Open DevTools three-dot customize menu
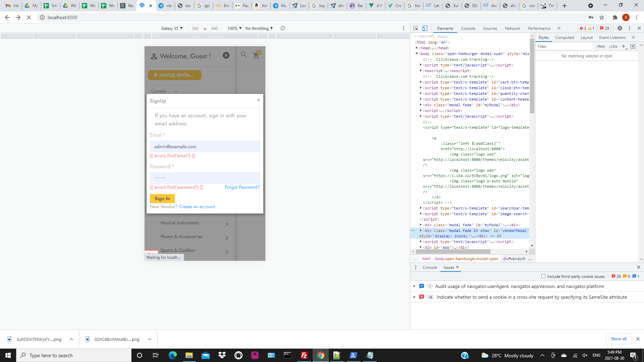644x362 pixels. tap(630, 28)
